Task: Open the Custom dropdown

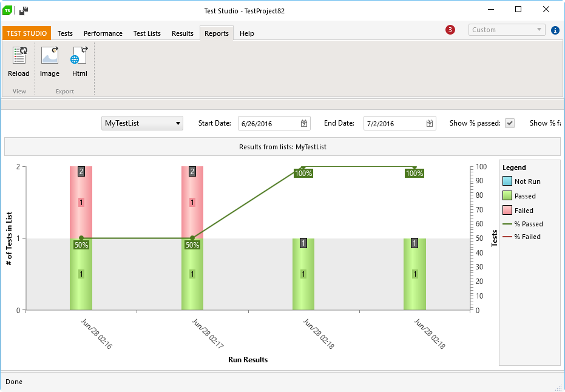Action: coord(507,30)
